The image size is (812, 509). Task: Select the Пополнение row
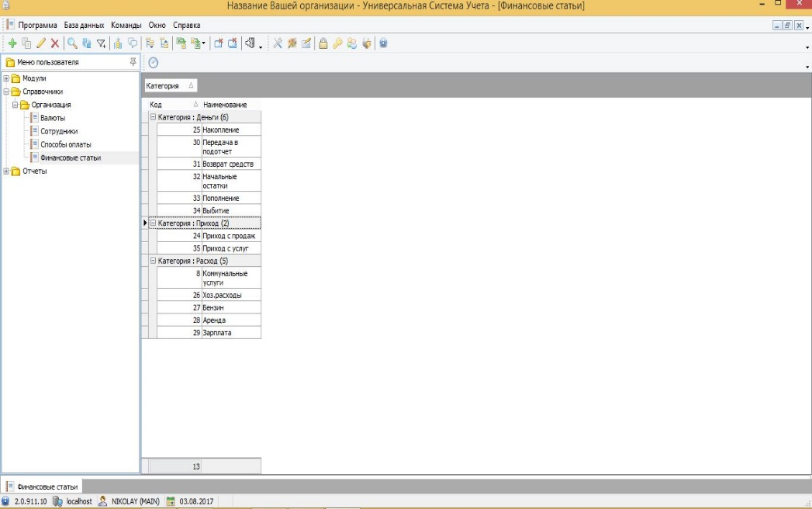point(209,198)
